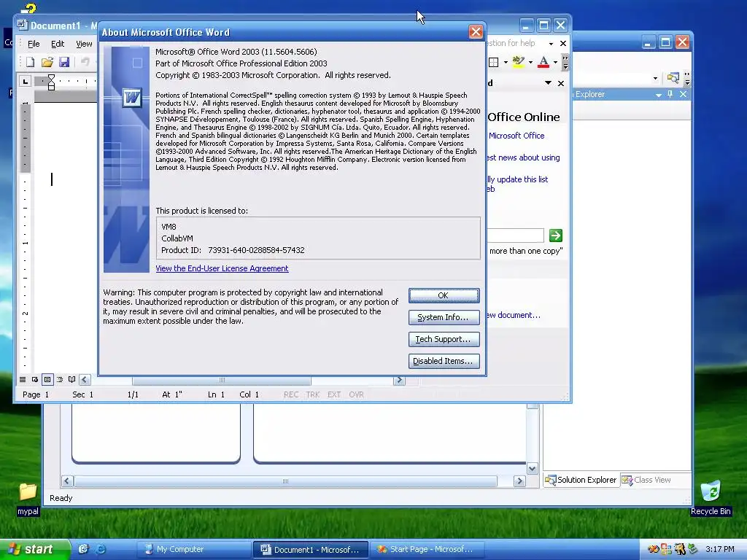
Task: Open the Microsoft Office link in task pane
Action: (516, 136)
